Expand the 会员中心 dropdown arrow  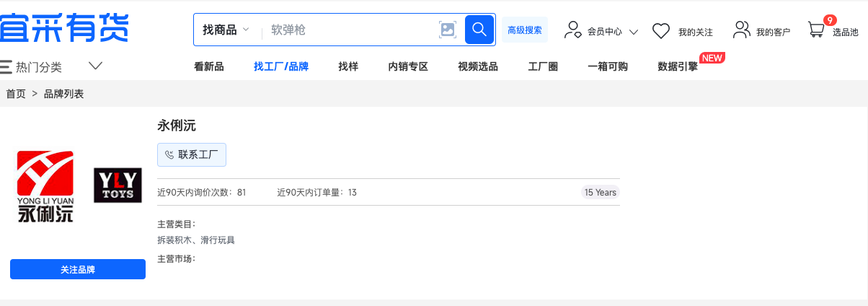[634, 32]
